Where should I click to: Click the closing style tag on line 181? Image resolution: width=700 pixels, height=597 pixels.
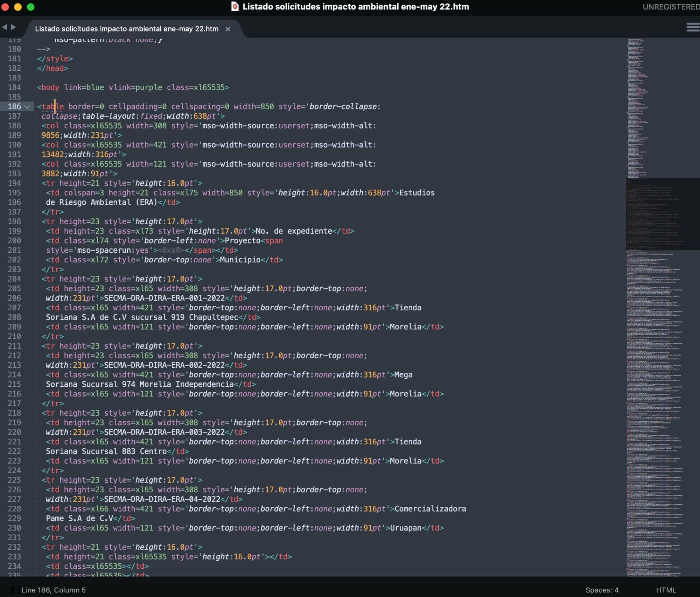pos(55,58)
